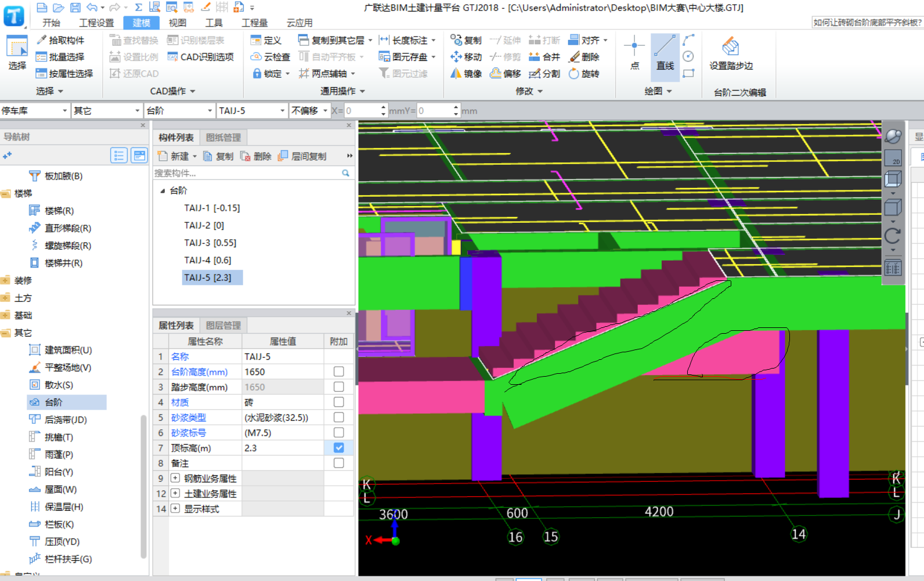Viewport: 924px width, 581px height.
Task: Switch to 图纸管理 tab
Action: point(223,137)
